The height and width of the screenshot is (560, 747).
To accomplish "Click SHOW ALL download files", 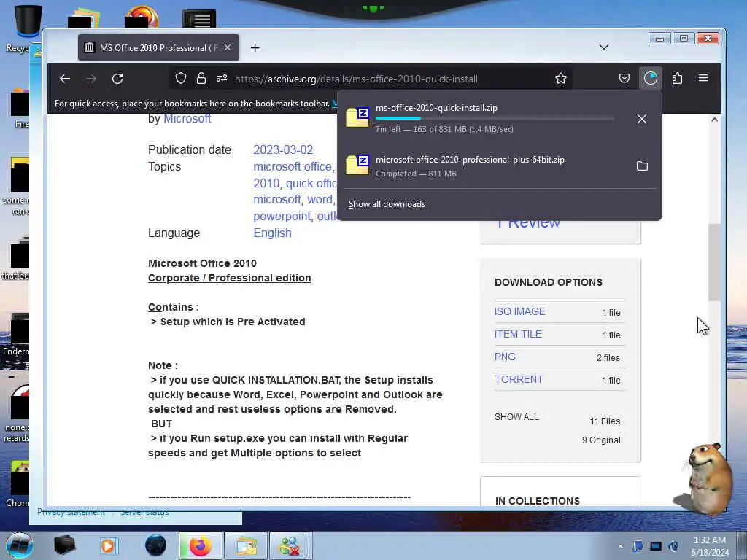I will pyautogui.click(x=516, y=416).
